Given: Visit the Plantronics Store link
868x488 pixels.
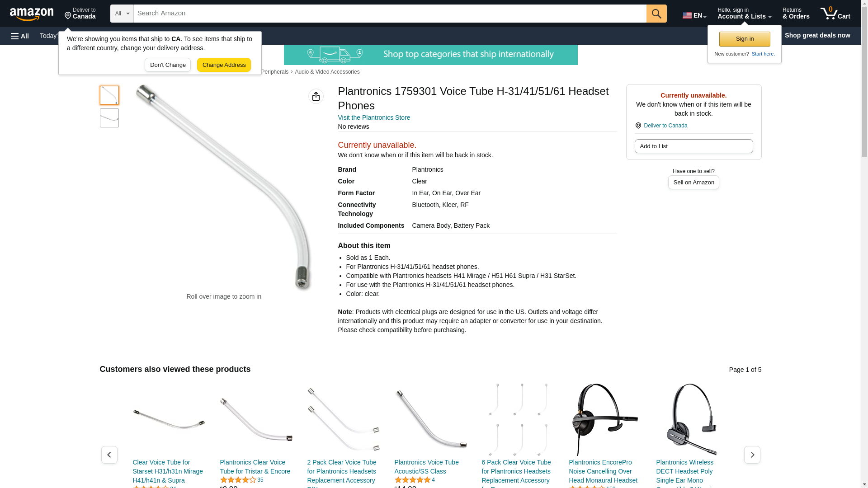Looking at the screenshot, I should 374,117.
